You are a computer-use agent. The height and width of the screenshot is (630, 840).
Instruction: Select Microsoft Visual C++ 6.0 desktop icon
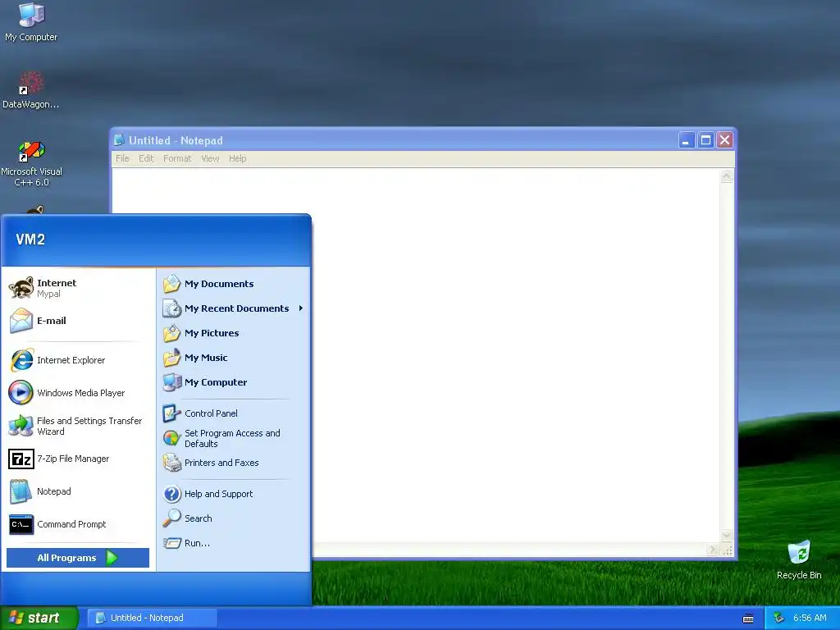click(31, 163)
